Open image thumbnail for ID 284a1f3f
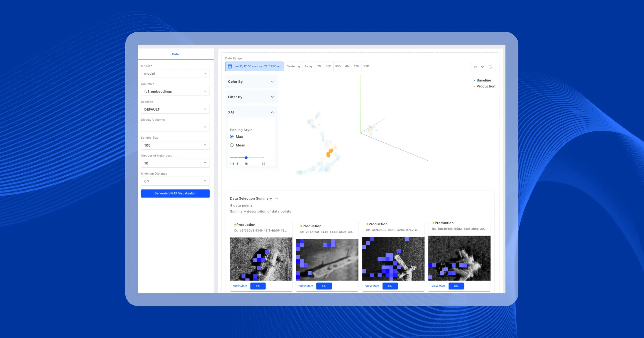Screen dimensions: 644x338 pyautogui.click(x=327, y=260)
